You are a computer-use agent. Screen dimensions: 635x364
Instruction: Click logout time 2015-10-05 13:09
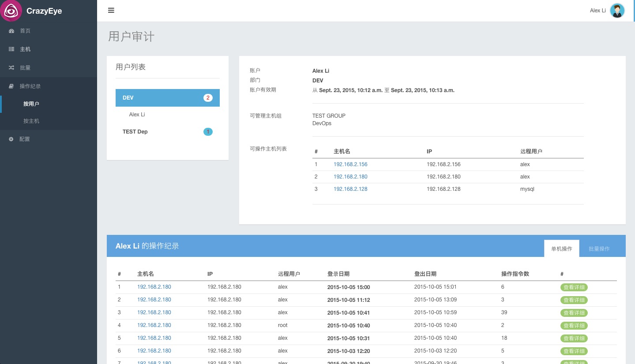pyautogui.click(x=436, y=300)
